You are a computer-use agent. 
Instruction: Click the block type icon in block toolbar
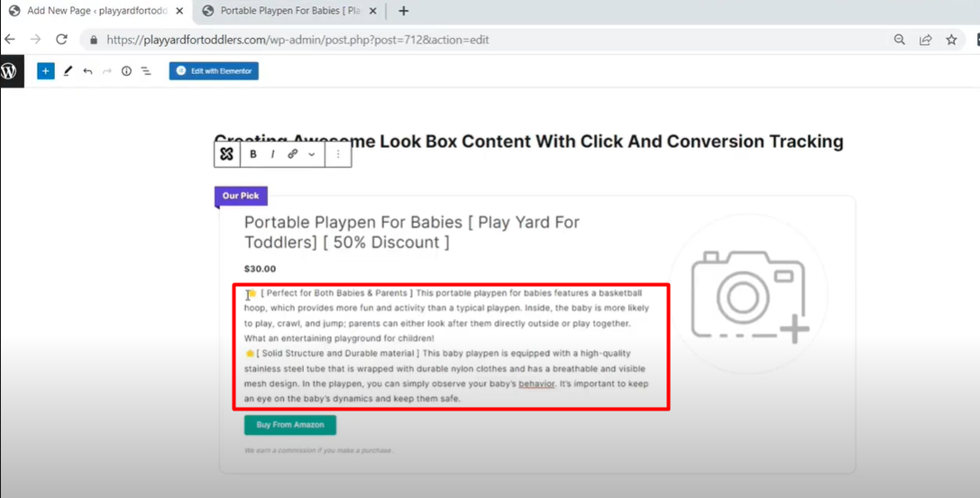(227, 154)
